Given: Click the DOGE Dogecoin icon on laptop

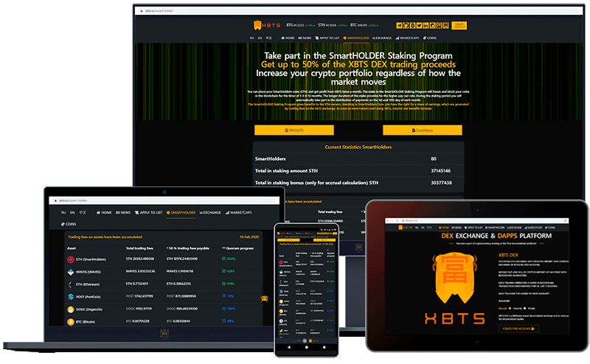Looking at the screenshot, I should [71, 309].
